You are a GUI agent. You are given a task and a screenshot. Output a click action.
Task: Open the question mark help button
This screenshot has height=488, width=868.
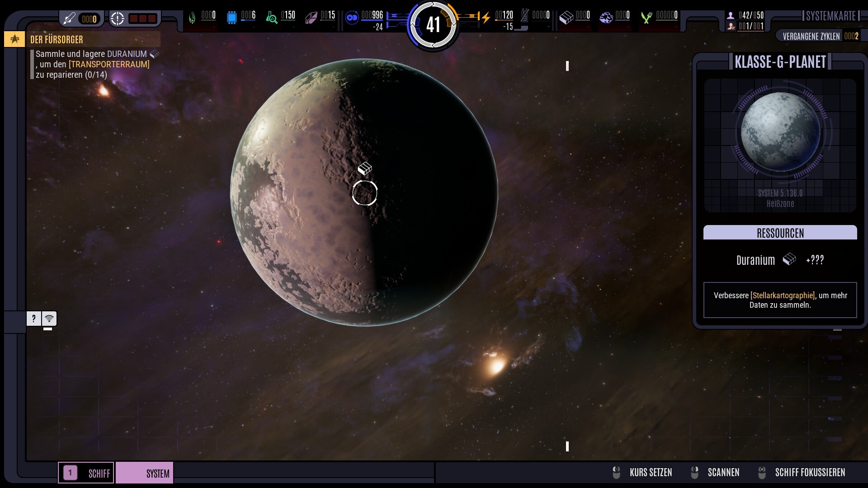33,319
